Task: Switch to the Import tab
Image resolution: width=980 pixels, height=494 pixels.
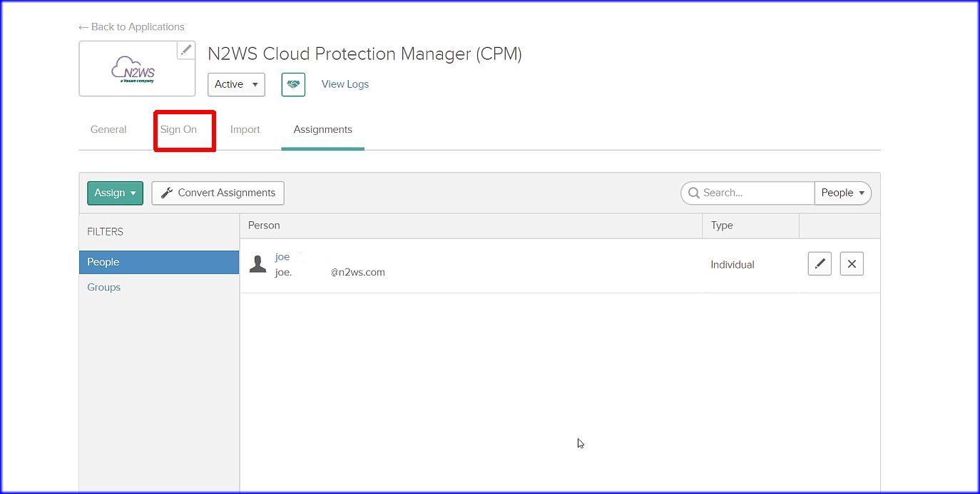Action: coord(245,129)
